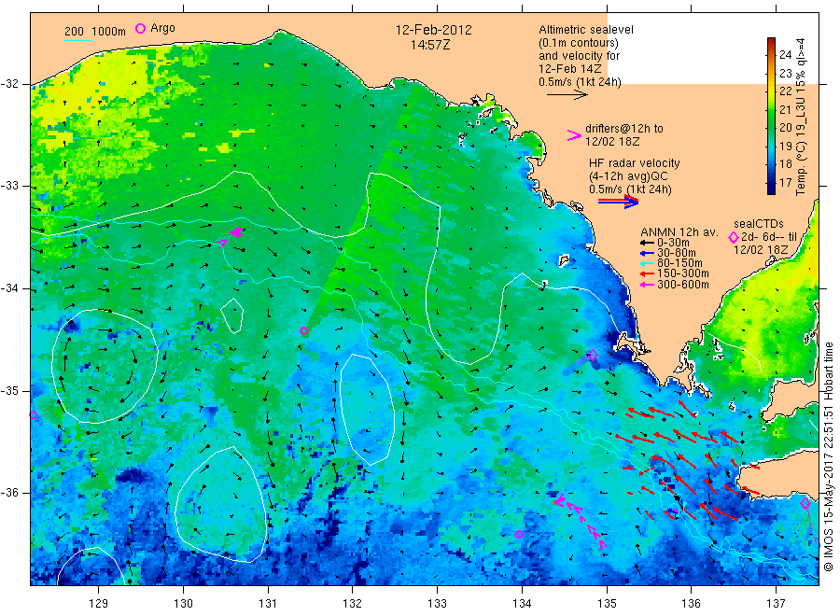Click the blue arrow beside 30-80m
Image resolution: width=840 pixels, height=616 pixels.
click(x=647, y=253)
